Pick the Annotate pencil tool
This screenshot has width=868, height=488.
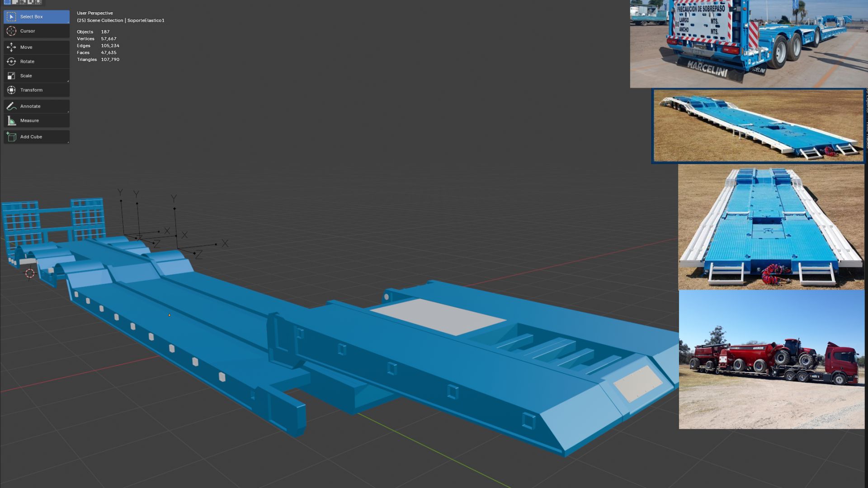click(36, 106)
